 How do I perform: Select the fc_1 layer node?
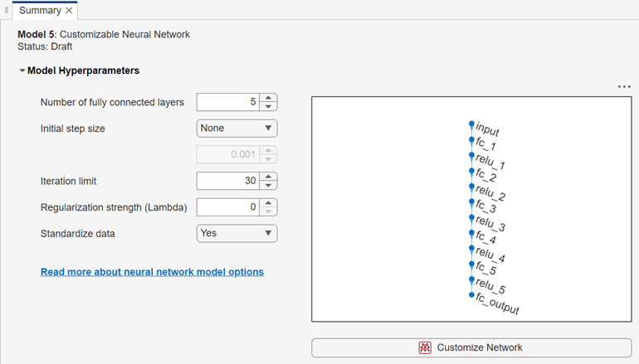[x=471, y=139]
